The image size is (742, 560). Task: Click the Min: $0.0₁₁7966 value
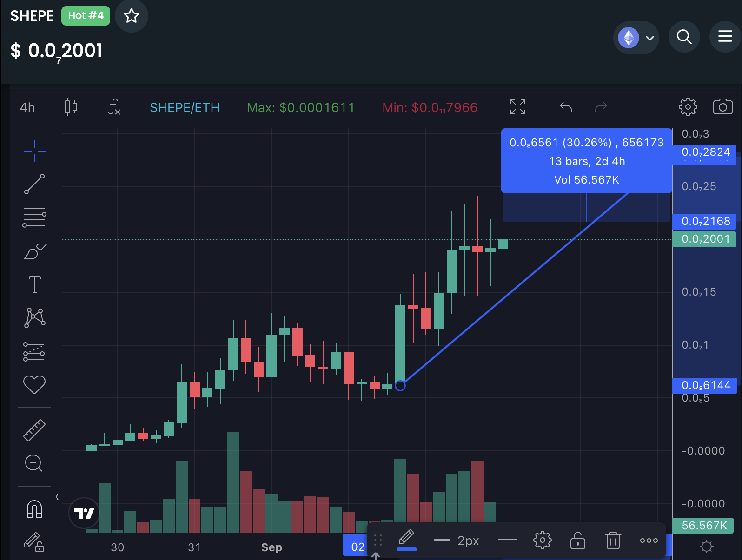pos(430,108)
